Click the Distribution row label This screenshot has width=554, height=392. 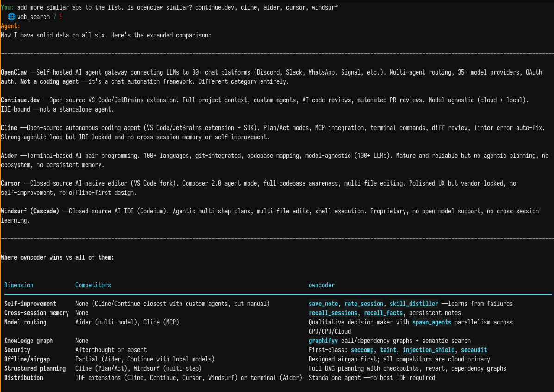click(24, 378)
